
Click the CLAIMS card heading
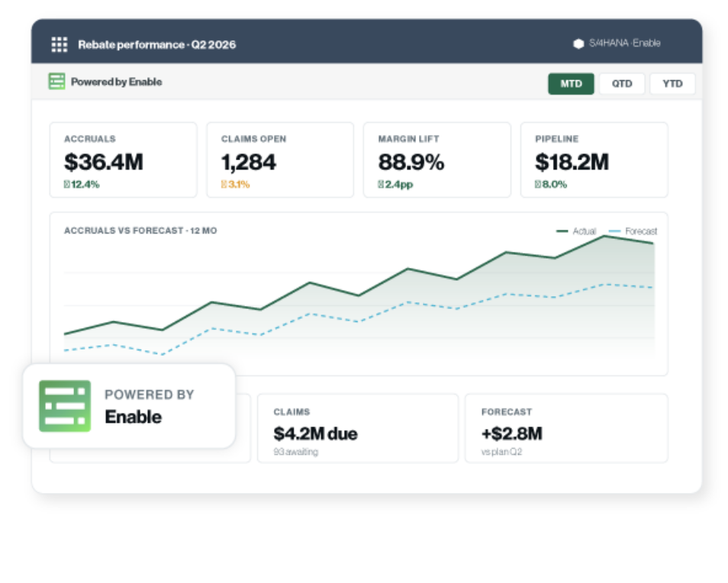(292, 412)
